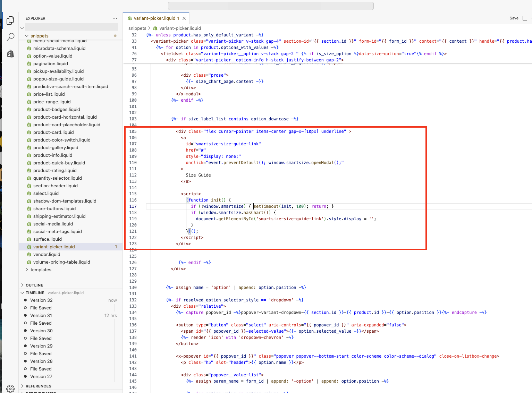Screen dimensions: 532x393
Task: Open vendor.liquid in the explorer
Action: pos(47,255)
